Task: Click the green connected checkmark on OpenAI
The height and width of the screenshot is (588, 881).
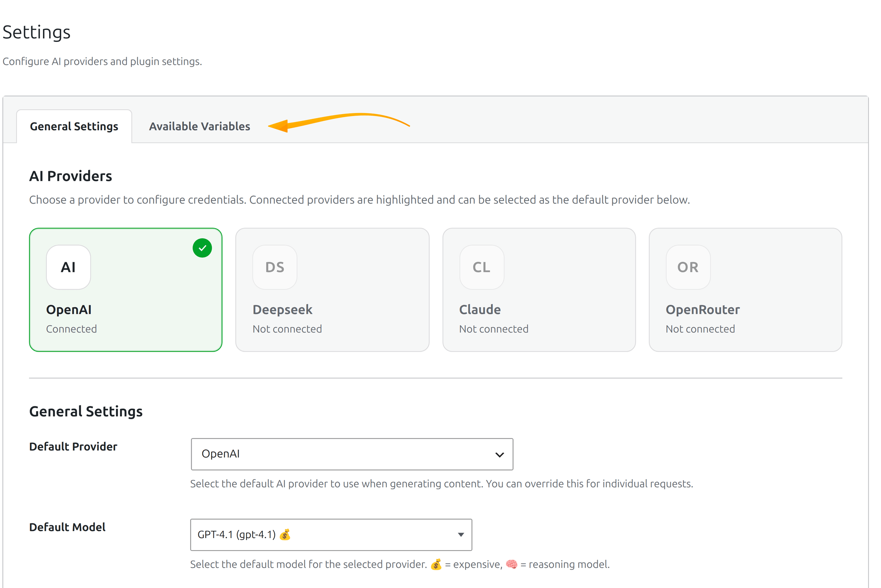Action: [x=203, y=248]
